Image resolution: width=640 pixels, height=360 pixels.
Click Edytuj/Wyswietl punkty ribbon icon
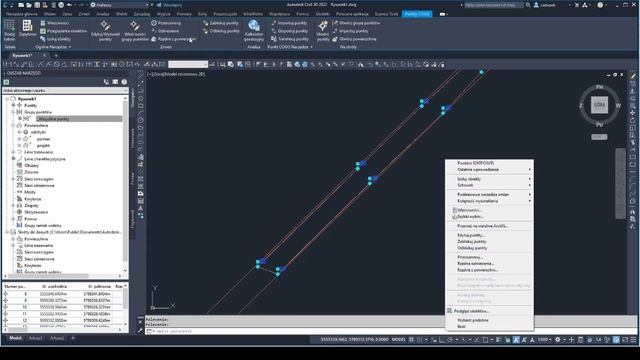(105, 30)
